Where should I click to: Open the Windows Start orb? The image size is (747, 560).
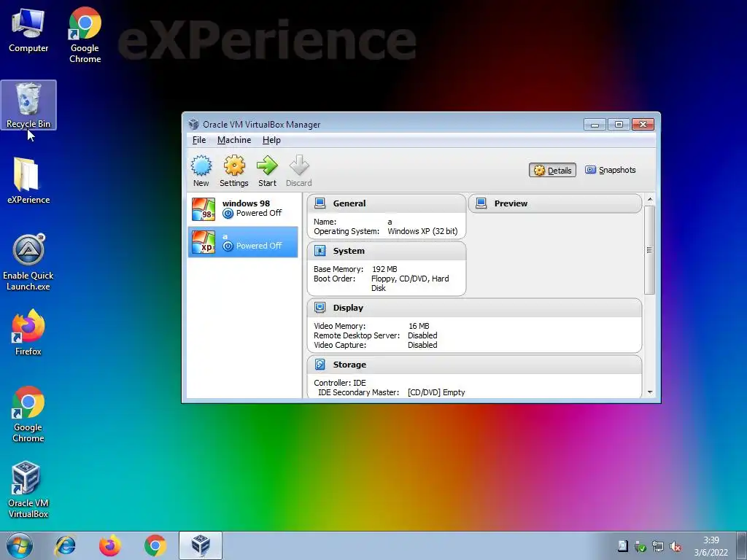pyautogui.click(x=20, y=545)
